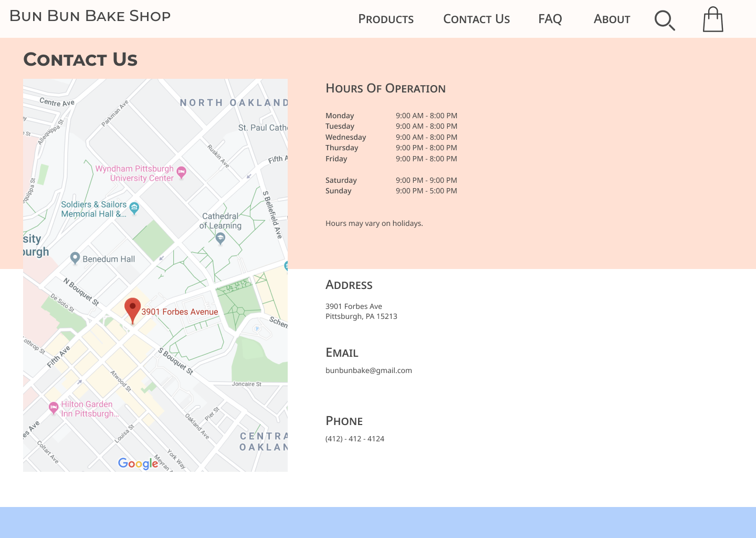The image size is (756, 538).
Task: Click the Joncaire St label on map
Action: (x=247, y=384)
